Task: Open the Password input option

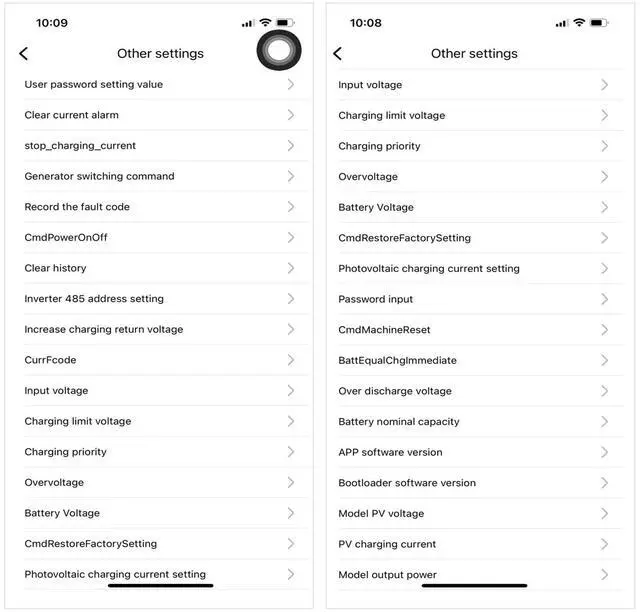Action: [376, 299]
